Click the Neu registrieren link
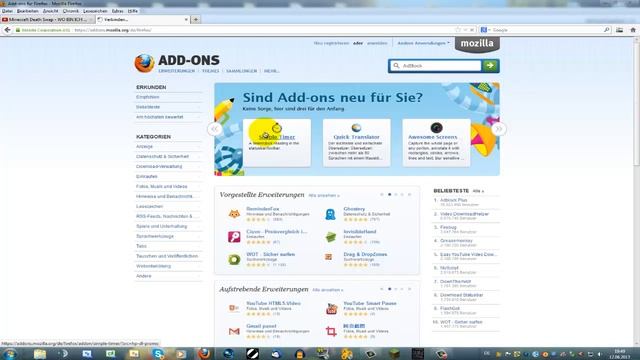The image size is (640, 360). (x=331, y=43)
